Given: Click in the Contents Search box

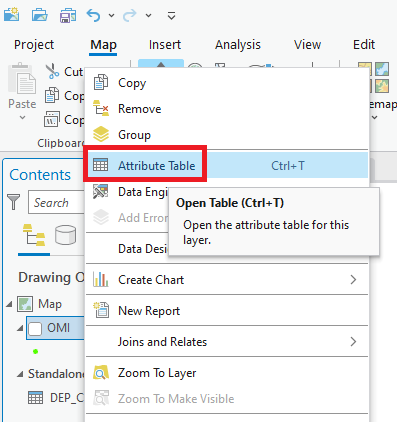Looking at the screenshot, I should (x=56, y=202).
